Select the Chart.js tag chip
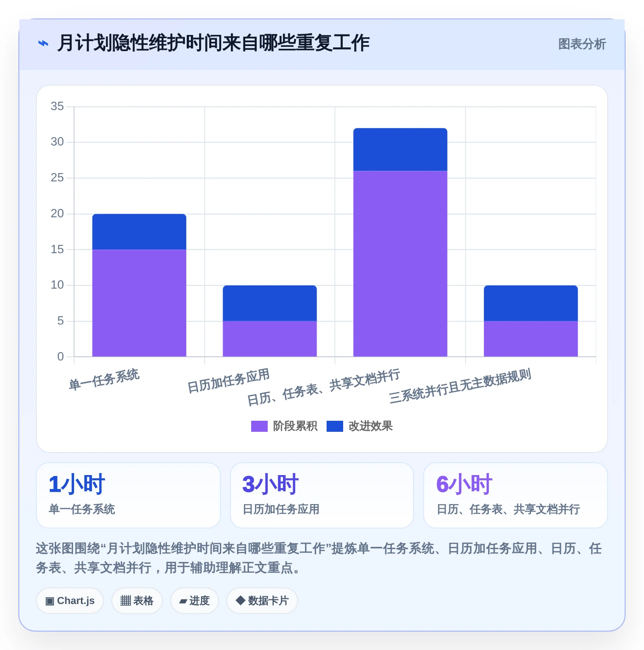 point(70,601)
